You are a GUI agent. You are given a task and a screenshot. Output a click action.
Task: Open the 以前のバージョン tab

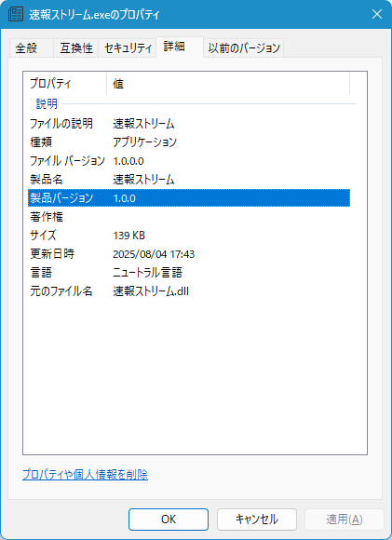(244, 47)
